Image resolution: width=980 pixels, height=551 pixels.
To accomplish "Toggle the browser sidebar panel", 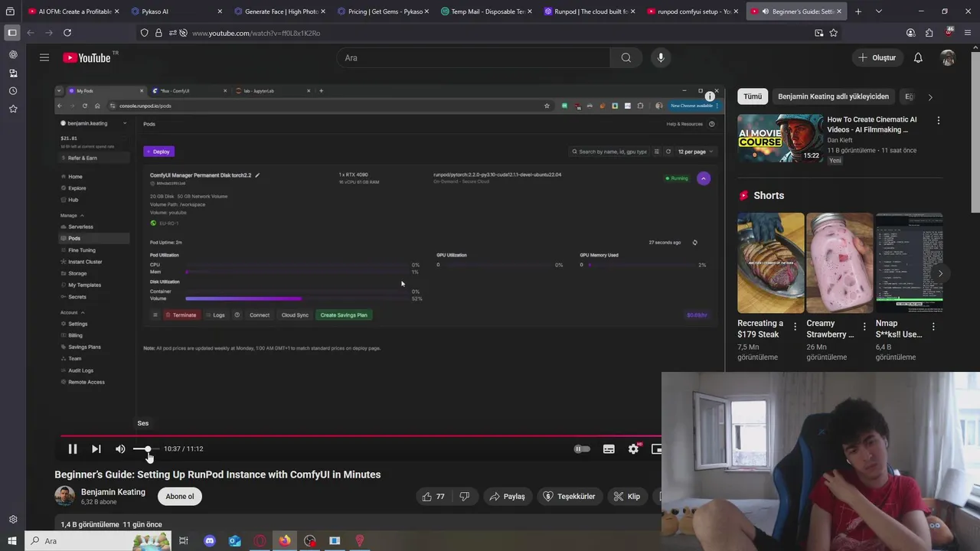I will tap(11, 33).
